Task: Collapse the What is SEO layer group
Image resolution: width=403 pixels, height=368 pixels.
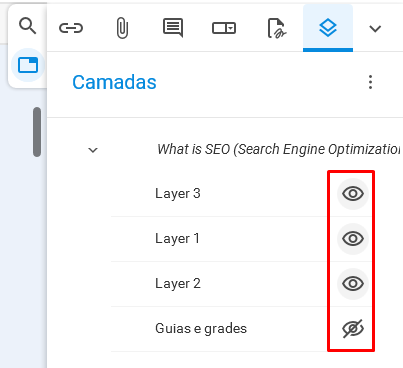Action: coord(93,150)
